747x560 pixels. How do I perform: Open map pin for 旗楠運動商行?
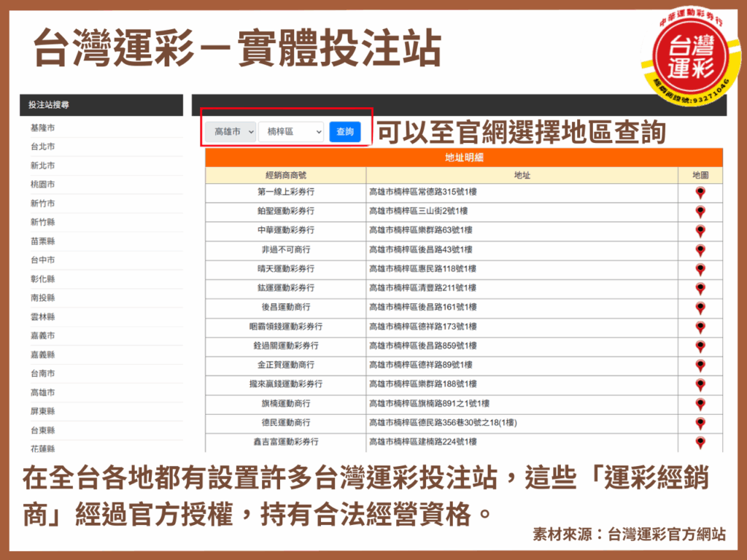click(x=700, y=404)
